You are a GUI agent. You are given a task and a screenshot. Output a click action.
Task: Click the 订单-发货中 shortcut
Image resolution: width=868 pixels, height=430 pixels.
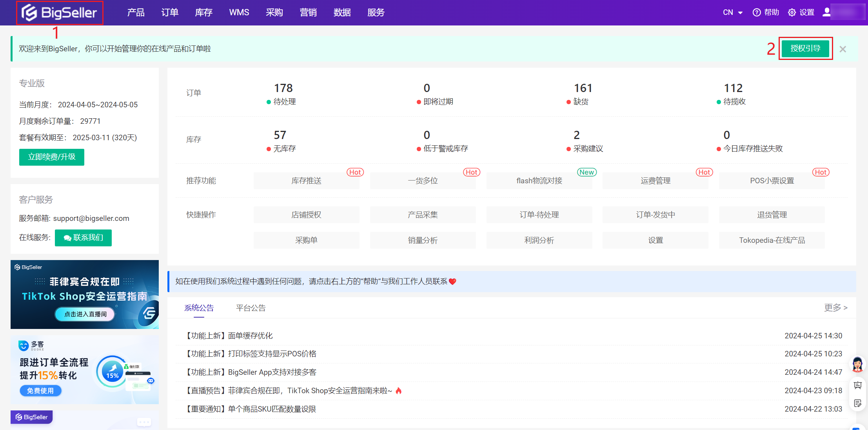(x=656, y=215)
